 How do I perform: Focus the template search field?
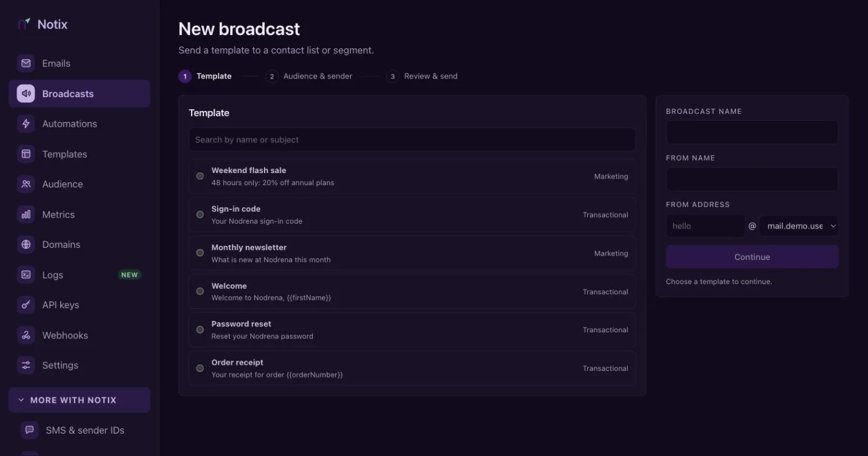412,139
